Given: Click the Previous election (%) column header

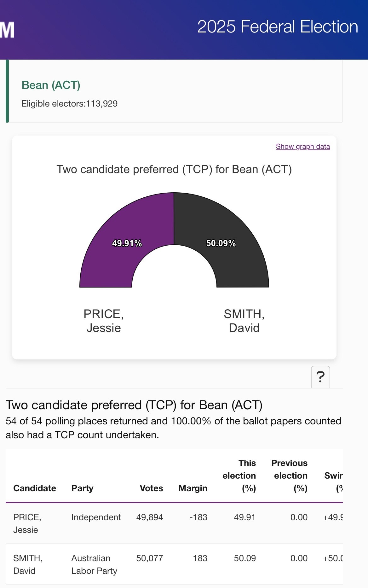Looking at the screenshot, I should tap(290, 475).
